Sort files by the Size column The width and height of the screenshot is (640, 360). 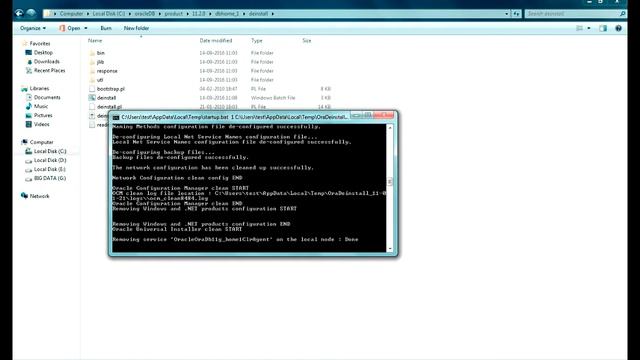pyautogui.click(x=307, y=41)
